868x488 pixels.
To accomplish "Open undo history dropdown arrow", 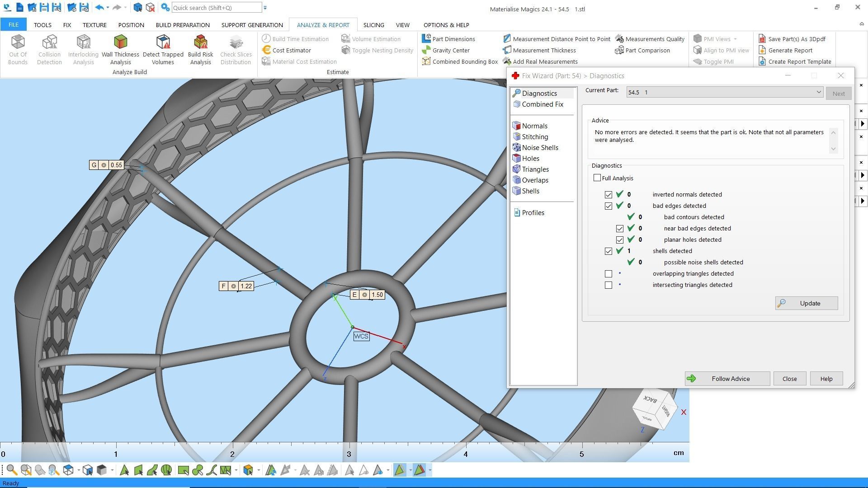I will point(108,8).
